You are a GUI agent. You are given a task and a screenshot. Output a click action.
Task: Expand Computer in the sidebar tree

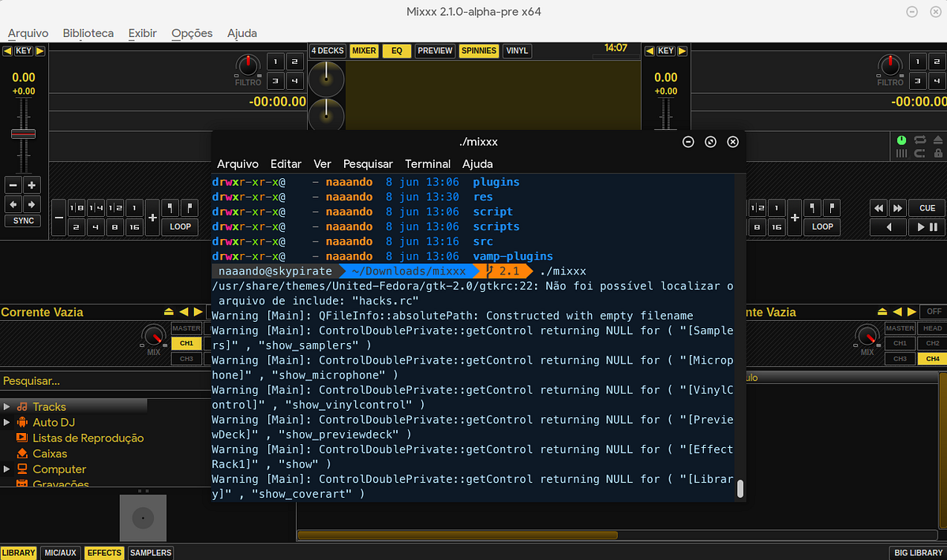click(6, 469)
